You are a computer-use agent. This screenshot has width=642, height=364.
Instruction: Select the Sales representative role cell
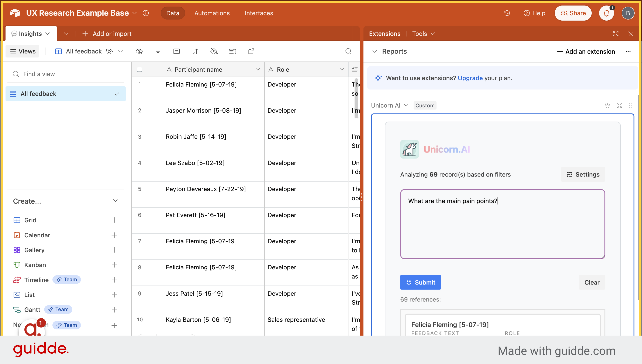(307, 323)
